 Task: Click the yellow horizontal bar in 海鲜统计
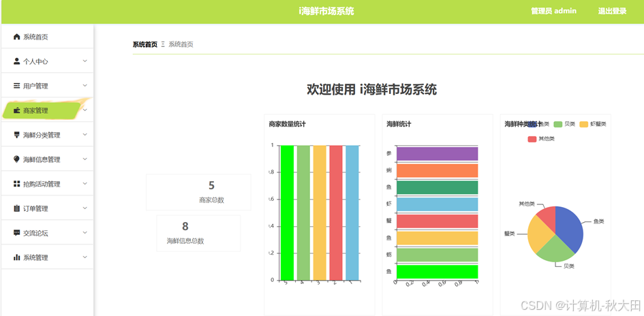pyautogui.click(x=437, y=238)
